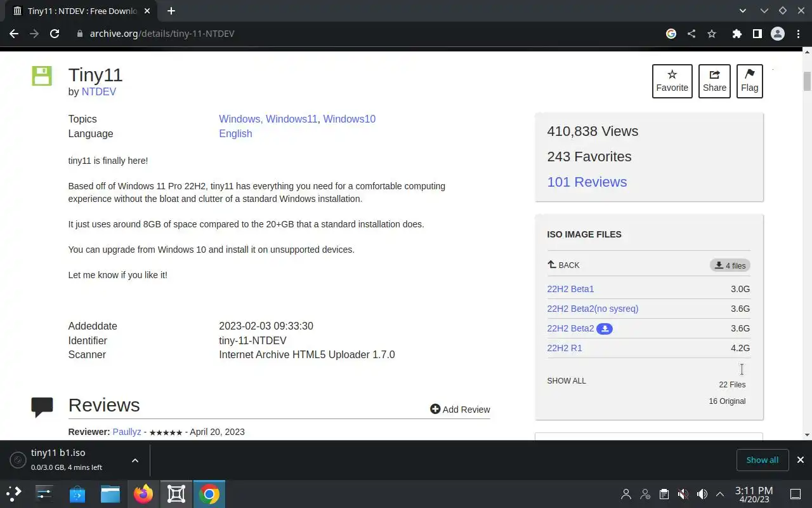Switch to Chrome in taskbar

point(209,493)
